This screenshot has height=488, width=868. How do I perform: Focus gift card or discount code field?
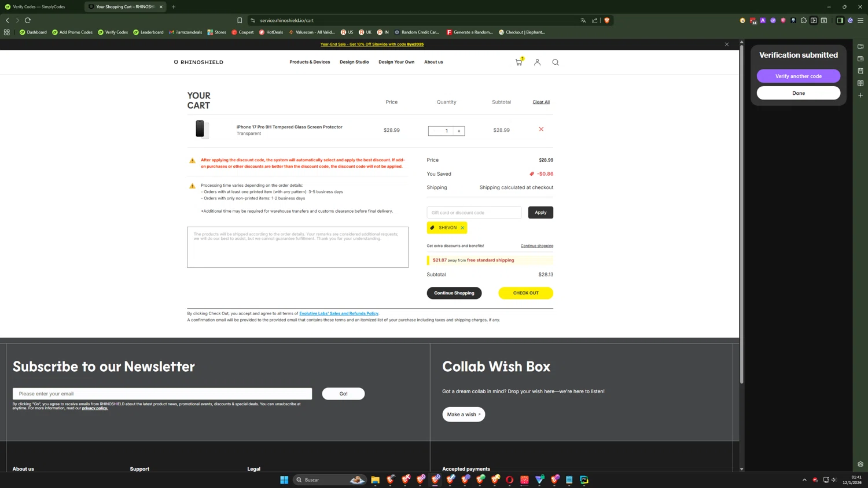point(474,213)
